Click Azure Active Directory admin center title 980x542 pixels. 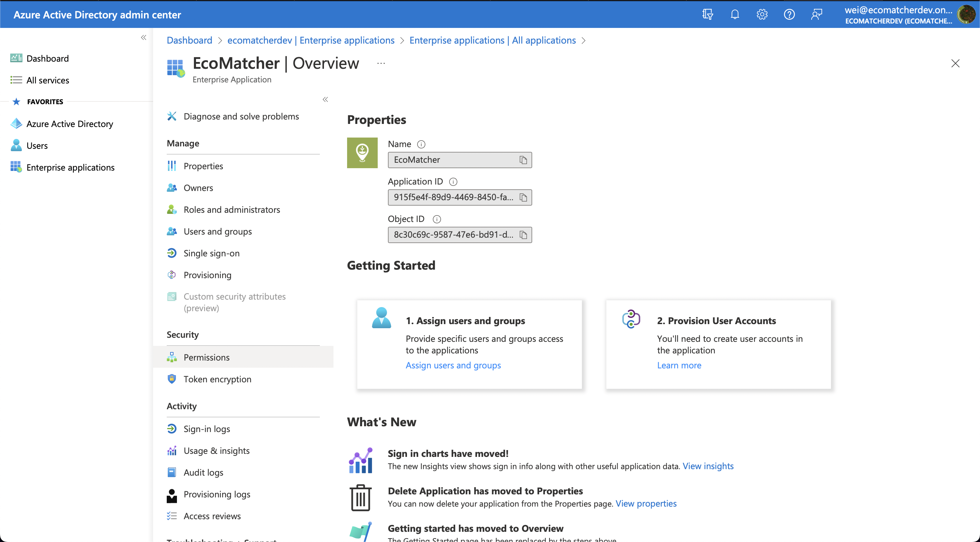pyautogui.click(x=97, y=14)
